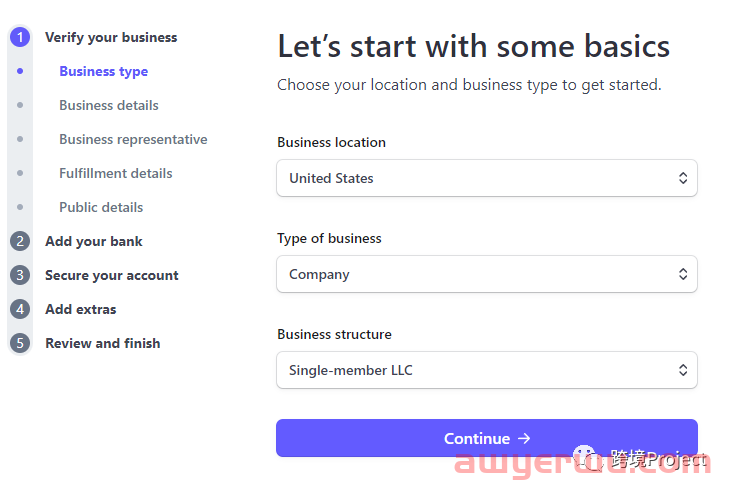Click the Type of business chevron arrows
The width and height of the screenshot is (730, 493).
click(683, 274)
